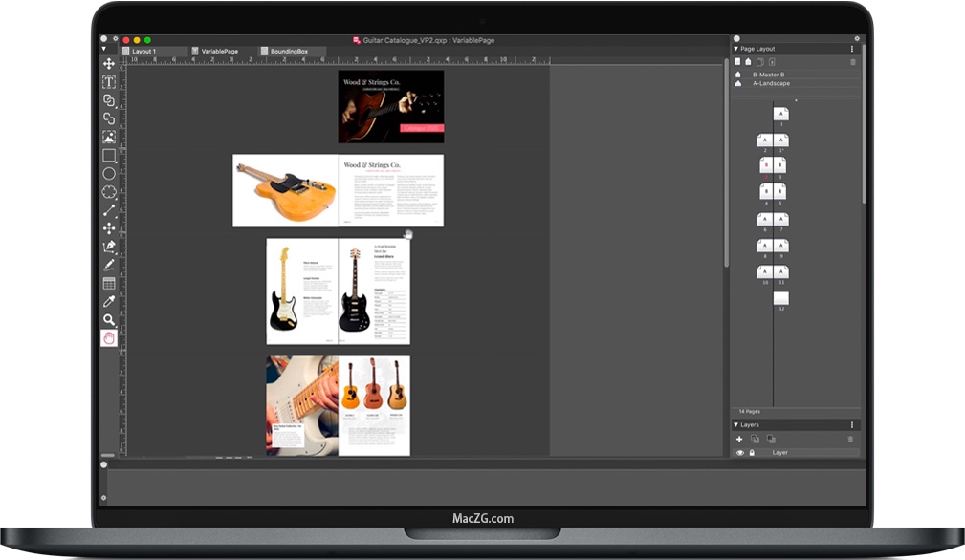Select the Rectangle box tool
The height and width of the screenshot is (560, 965).
[109, 157]
